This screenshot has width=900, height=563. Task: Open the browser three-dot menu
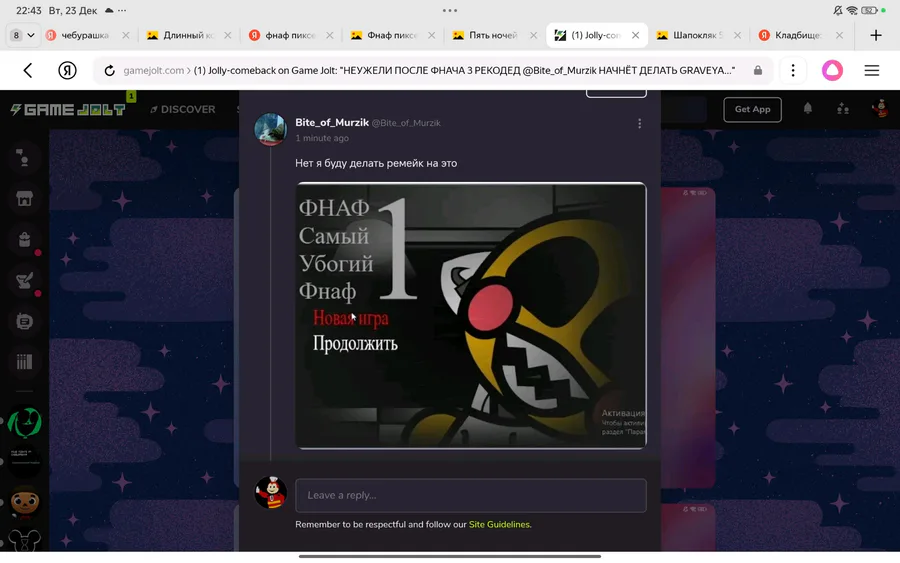click(x=793, y=71)
